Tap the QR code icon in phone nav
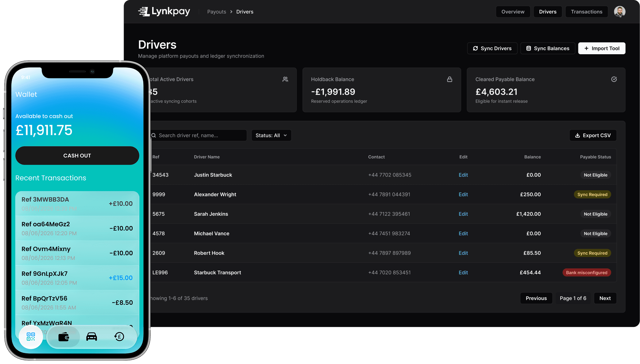Screen dimensions: 640x364 [x=31, y=337]
